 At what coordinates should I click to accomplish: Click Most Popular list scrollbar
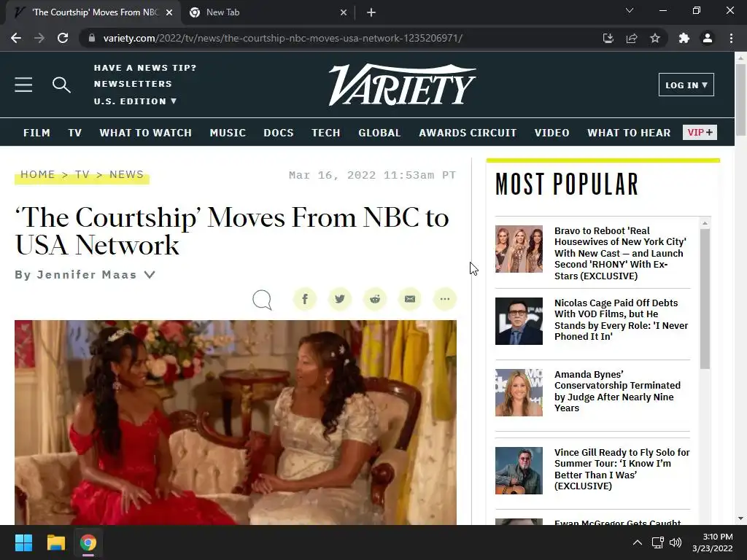(x=705, y=298)
